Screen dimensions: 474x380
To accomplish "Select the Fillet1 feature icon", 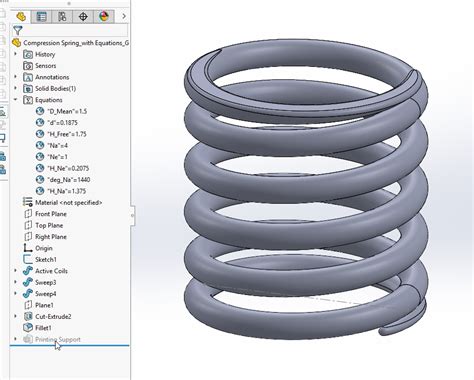I will coord(28,328).
